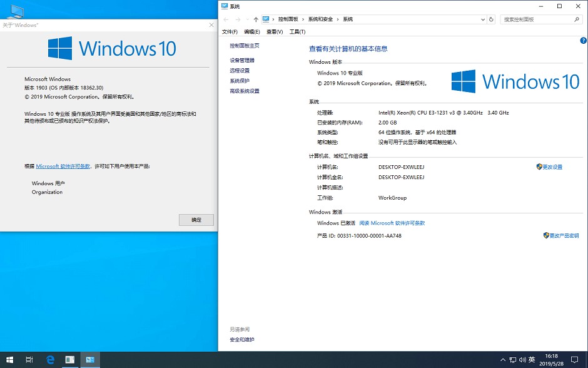Click the network icon in the system tray
Viewport: 588px width, 368px height.
(x=512, y=360)
